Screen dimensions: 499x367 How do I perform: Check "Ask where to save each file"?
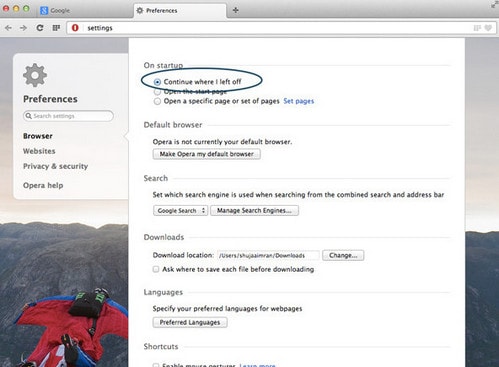point(156,269)
